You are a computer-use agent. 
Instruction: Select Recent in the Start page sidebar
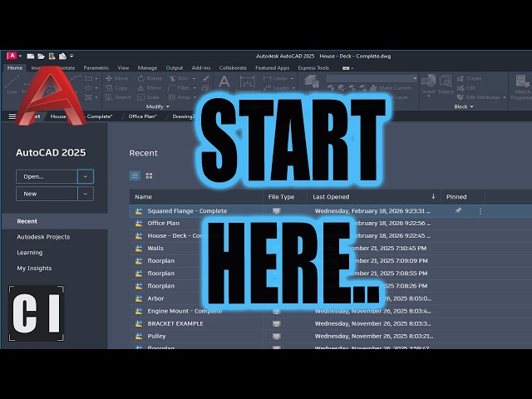(x=55, y=221)
